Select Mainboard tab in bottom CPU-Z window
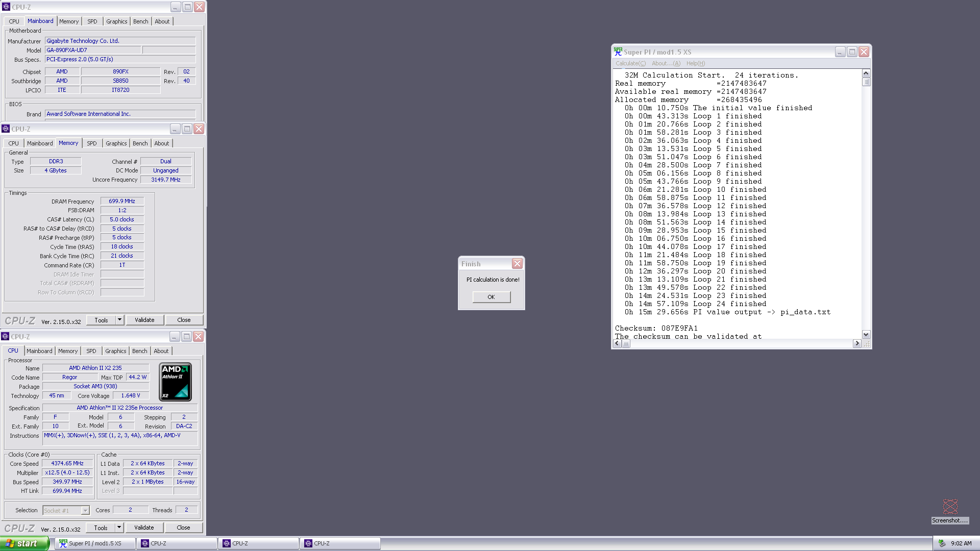 click(x=39, y=351)
